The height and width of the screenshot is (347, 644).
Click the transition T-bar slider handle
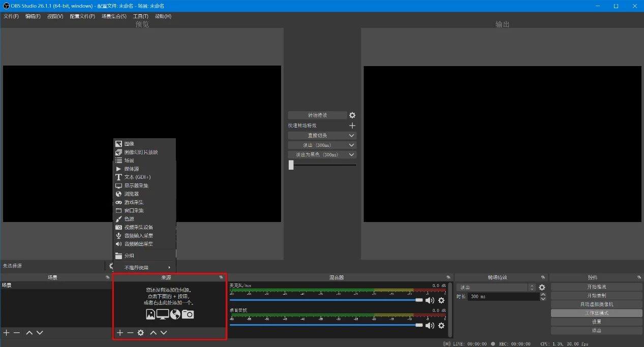(x=291, y=165)
